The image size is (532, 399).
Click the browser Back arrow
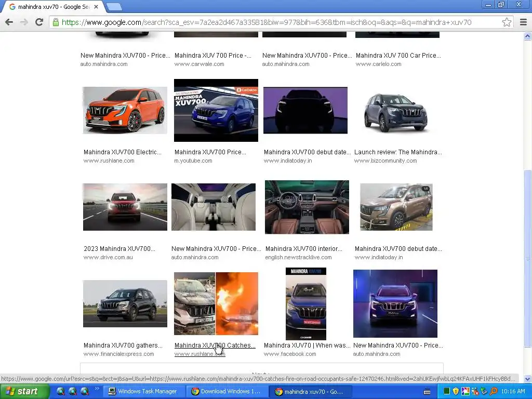[x=9, y=22]
